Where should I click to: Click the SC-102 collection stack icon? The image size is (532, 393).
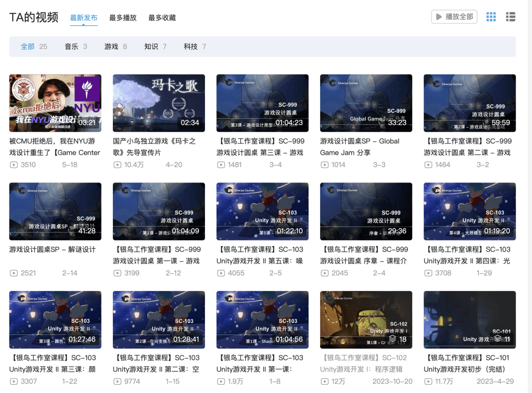pyautogui.click(x=392, y=339)
